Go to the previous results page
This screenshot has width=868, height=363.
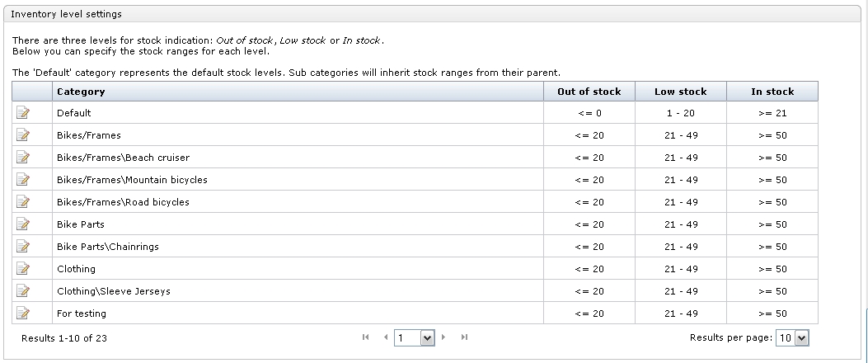coord(386,337)
